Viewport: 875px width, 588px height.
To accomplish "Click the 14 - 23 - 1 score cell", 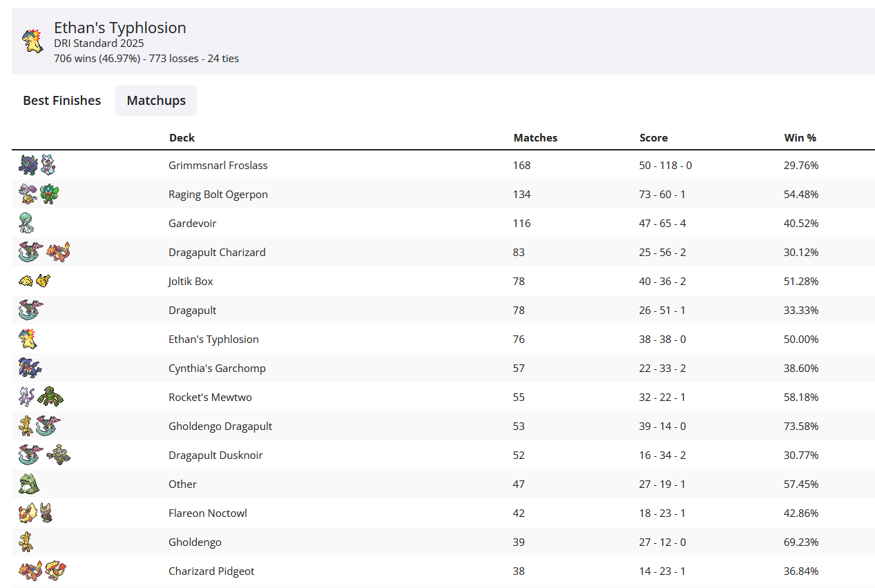I will [662, 571].
